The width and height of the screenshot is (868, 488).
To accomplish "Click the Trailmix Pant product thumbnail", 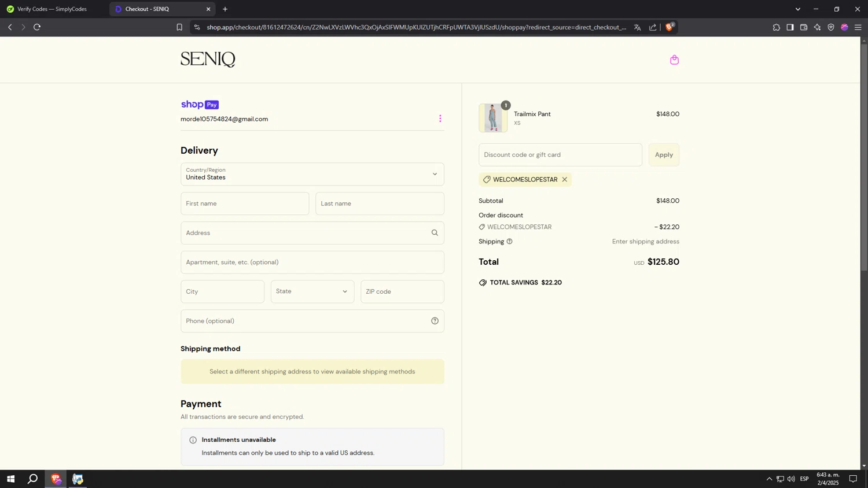I will point(493,118).
